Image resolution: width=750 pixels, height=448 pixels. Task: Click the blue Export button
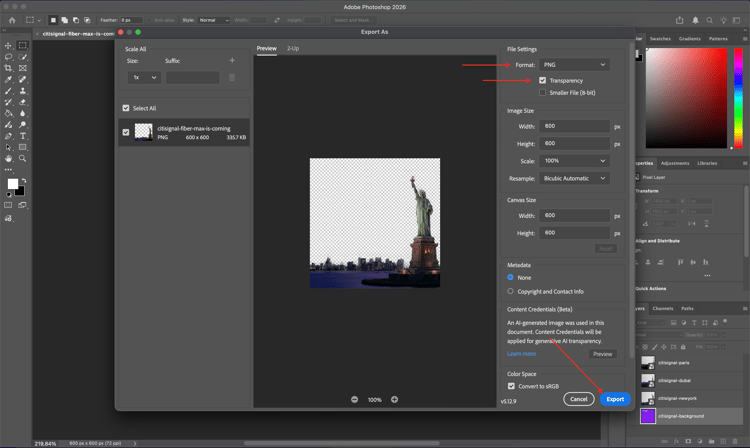615,399
